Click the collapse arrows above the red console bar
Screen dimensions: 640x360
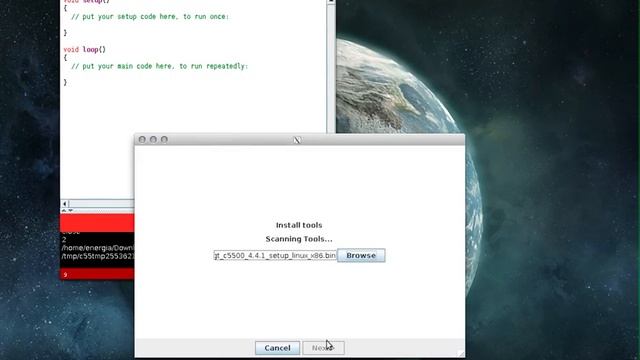67,211
